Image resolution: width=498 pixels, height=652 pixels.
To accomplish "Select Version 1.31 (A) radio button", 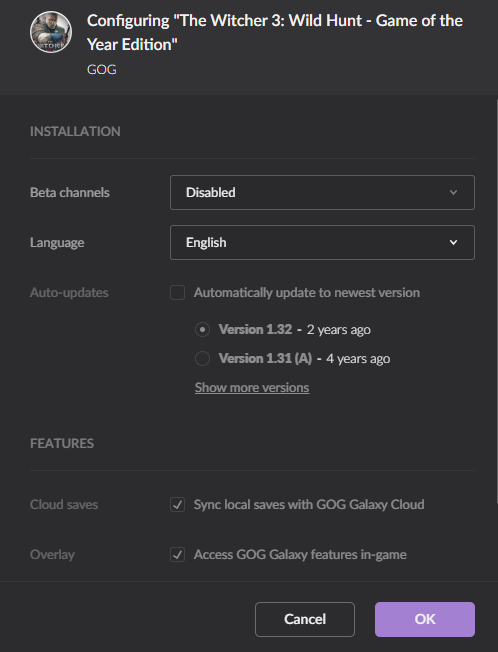I will 202,358.
